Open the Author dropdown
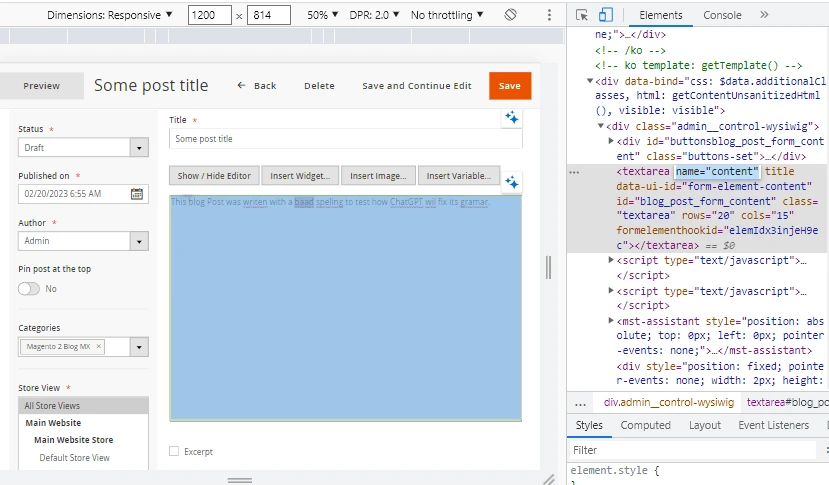The height and width of the screenshot is (485, 829). click(x=139, y=241)
